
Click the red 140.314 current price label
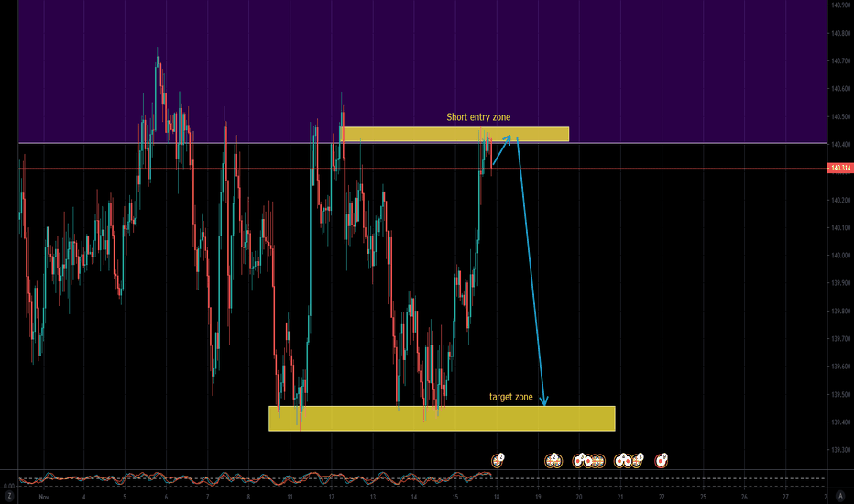839,169
